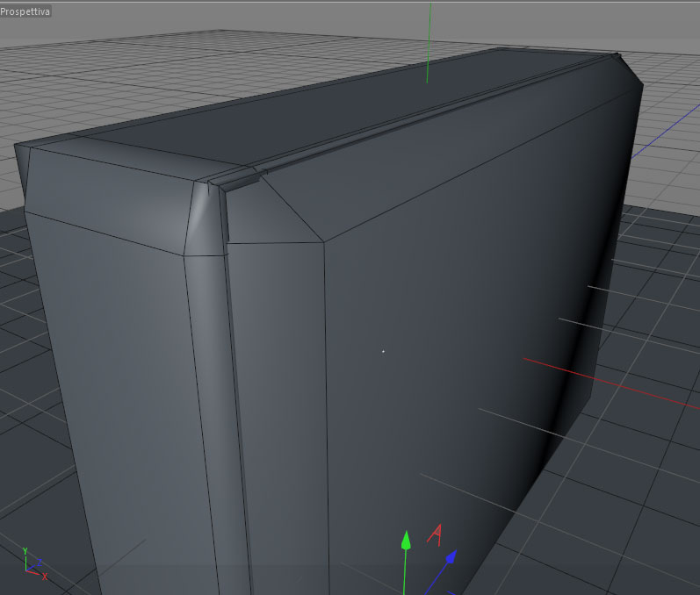Select the small white point on front face
Image resolution: width=700 pixels, height=595 pixels.
383,351
